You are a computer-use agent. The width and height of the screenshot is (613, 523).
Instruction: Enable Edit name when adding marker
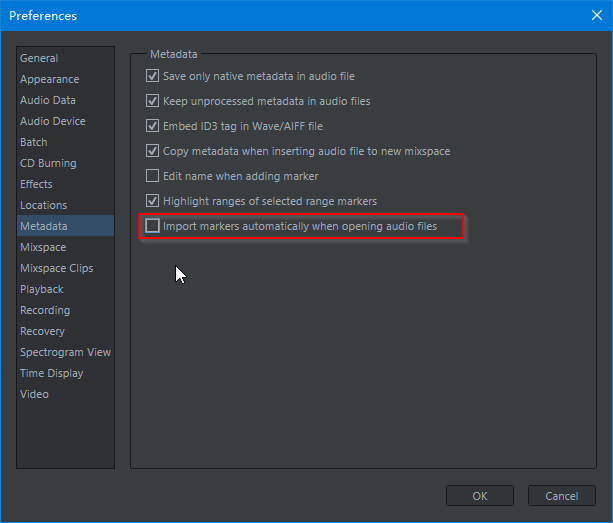153,176
